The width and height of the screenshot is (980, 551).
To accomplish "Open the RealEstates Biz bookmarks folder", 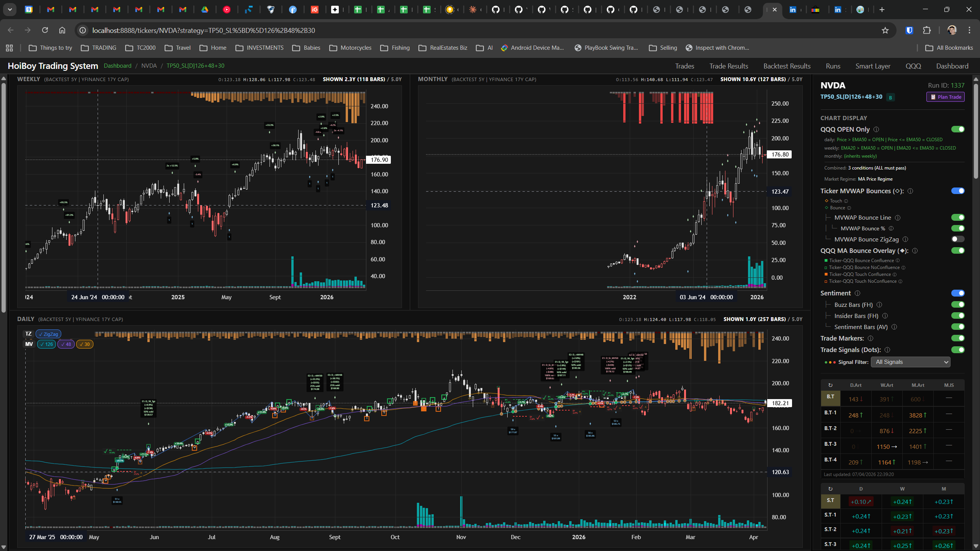I will coord(443,48).
